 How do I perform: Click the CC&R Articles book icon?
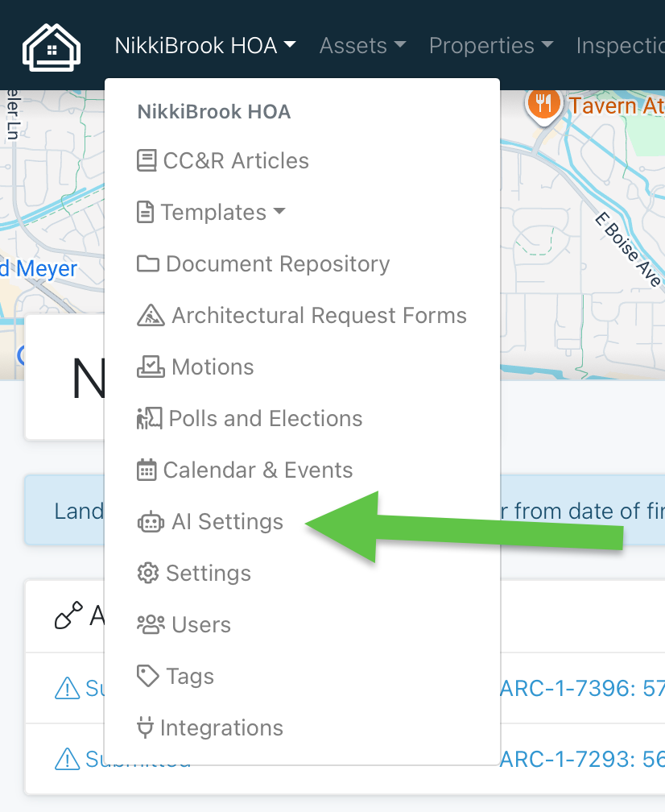[x=147, y=161]
